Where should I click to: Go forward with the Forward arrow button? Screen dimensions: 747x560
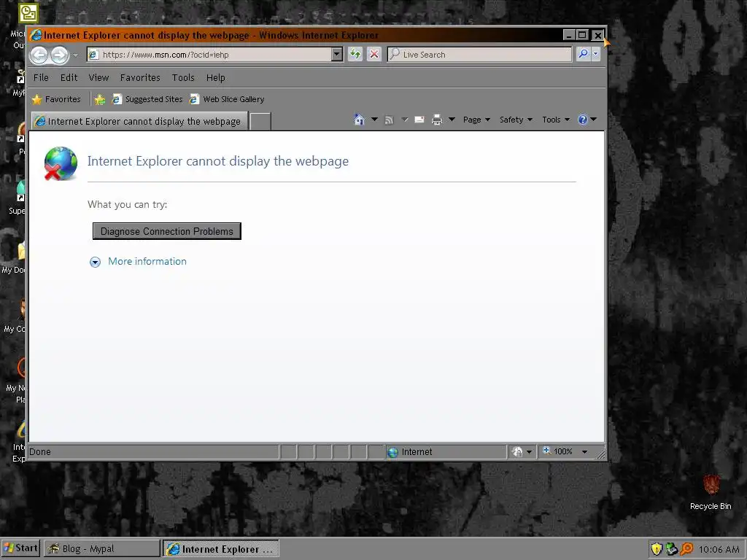point(60,55)
